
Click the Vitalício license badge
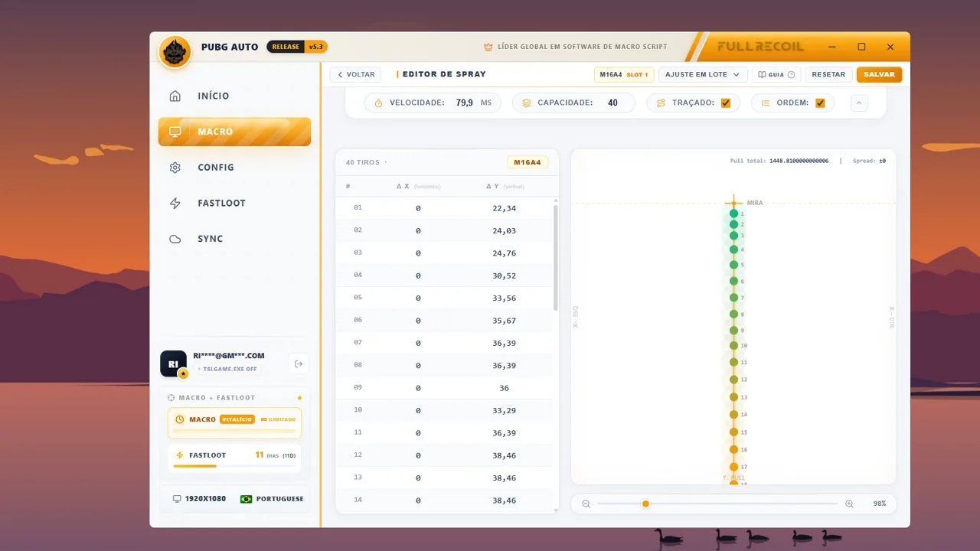(x=237, y=419)
